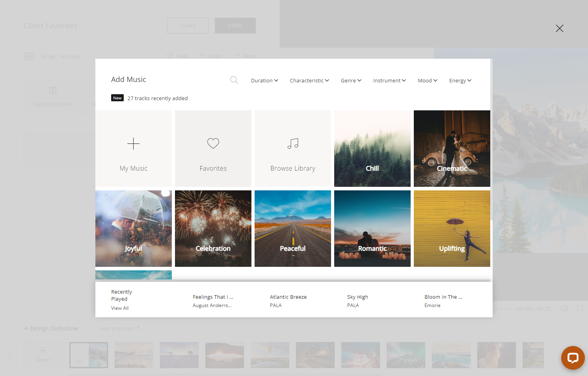
Task: Click the next slides arrow in filmstrip
Action: click(x=552, y=358)
